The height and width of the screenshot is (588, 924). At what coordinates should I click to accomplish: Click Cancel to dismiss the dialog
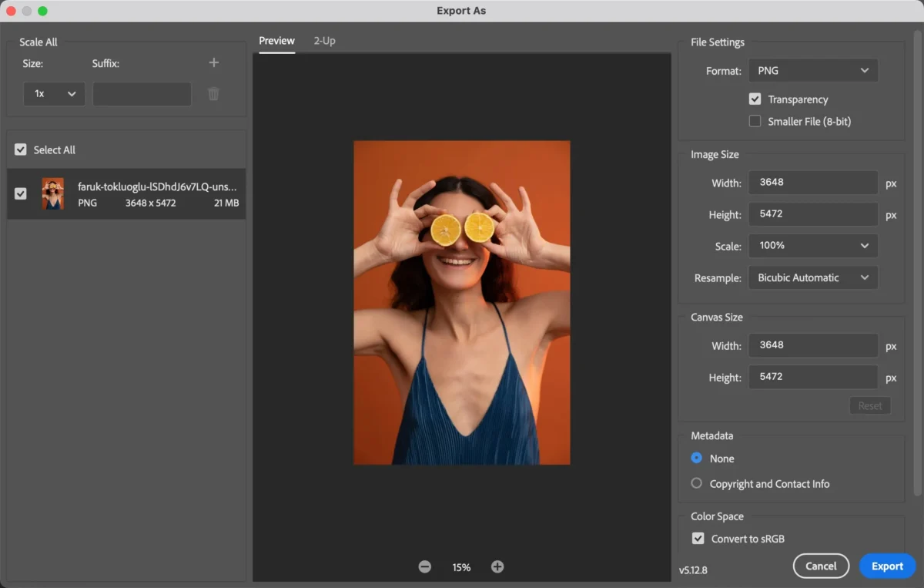coord(821,566)
